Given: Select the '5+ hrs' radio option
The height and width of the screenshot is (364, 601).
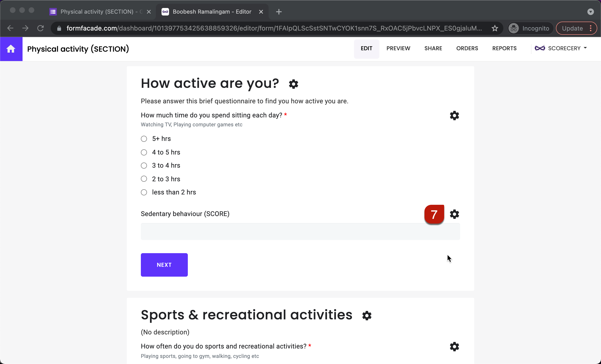Looking at the screenshot, I should click(144, 139).
